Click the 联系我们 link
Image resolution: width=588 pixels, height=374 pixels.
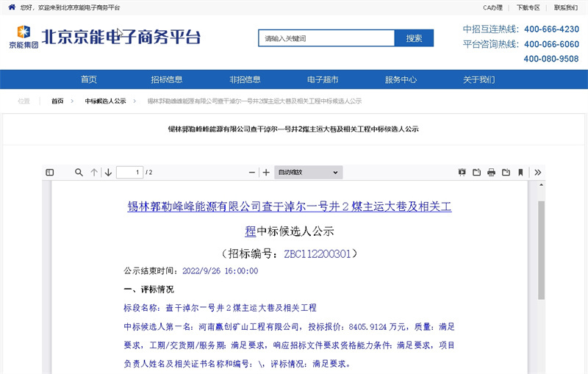(x=566, y=7)
